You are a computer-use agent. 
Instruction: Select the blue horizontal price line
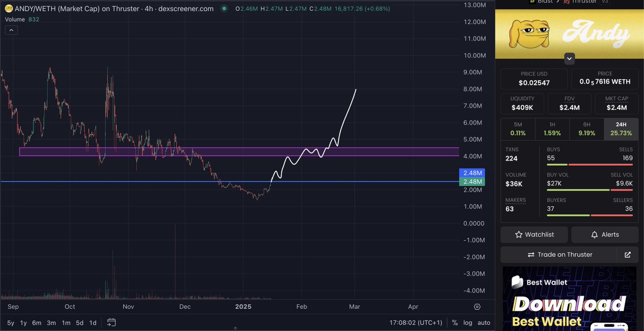click(x=230, y=182)
